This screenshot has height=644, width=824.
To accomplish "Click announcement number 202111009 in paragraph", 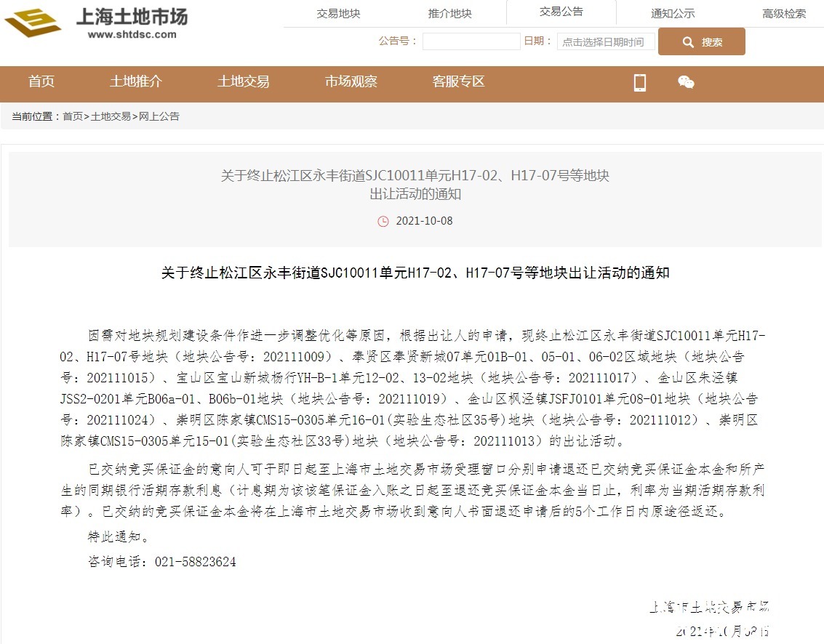I will [x=294, y=357].
